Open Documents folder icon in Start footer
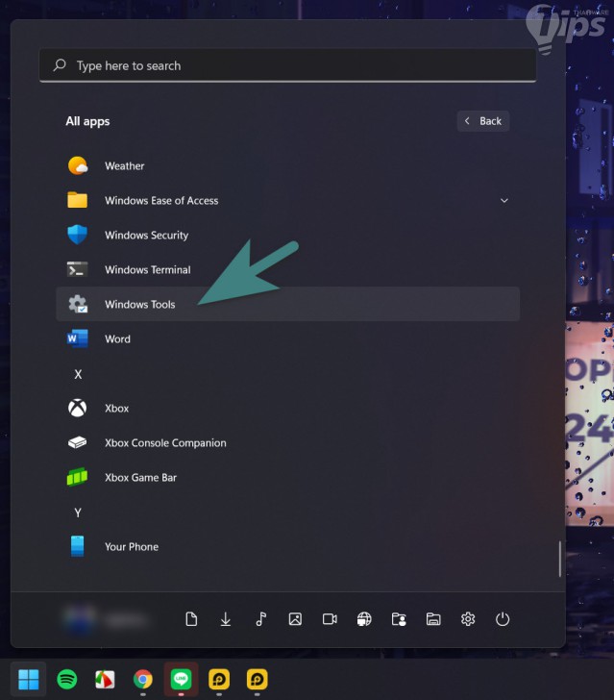614x700 pixels. click(191, 619)
